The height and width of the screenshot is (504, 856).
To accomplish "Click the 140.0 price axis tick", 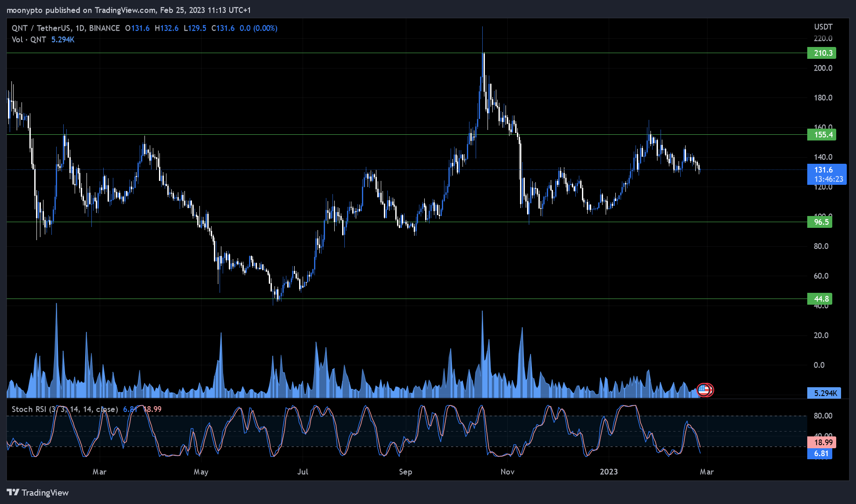I will (x=823, y=157).
